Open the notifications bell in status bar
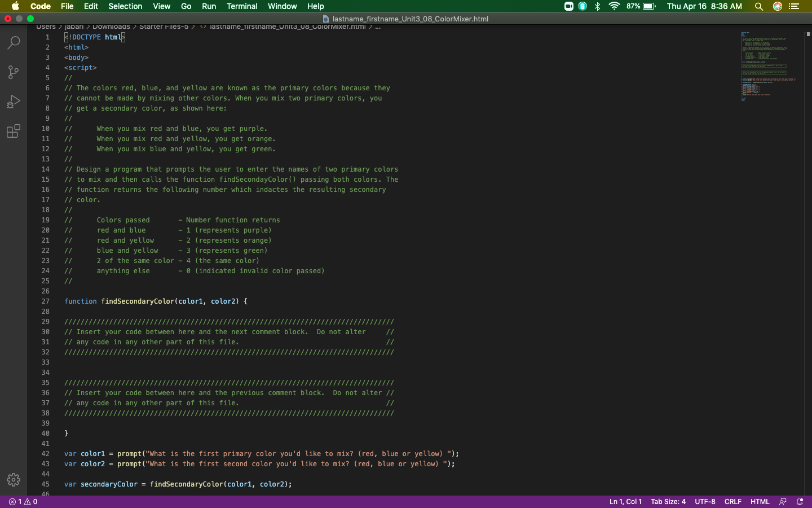Image resolution: width=812 pixels, height=508 pixels. tap(800, 502)
